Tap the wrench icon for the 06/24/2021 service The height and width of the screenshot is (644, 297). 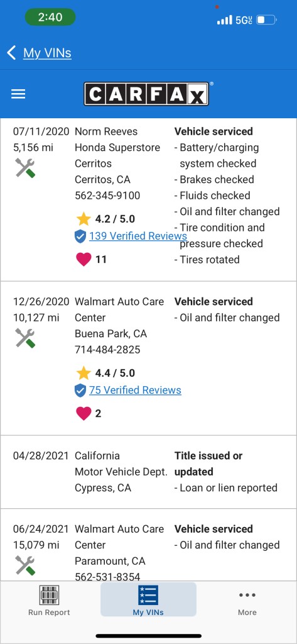point(25,565)
